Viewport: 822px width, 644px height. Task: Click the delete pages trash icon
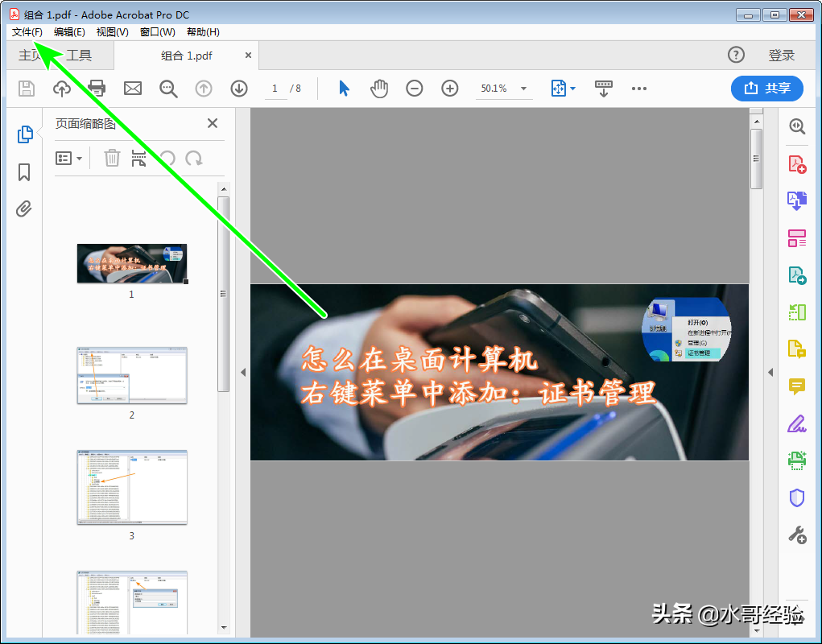pos(112,158)
